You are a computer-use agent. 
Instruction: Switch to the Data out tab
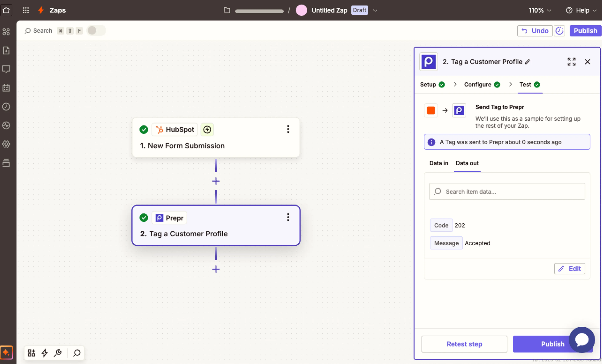coord(467,163)
